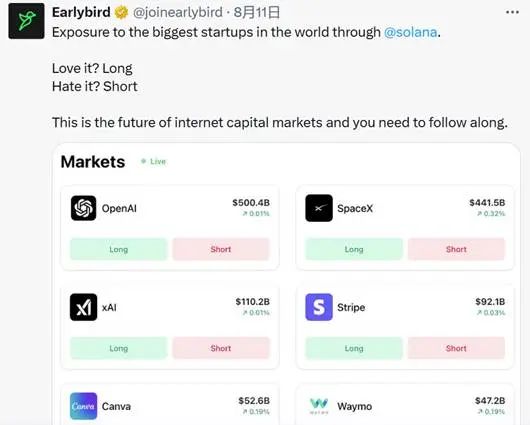Select Short for xAI market

click(221, 348)
